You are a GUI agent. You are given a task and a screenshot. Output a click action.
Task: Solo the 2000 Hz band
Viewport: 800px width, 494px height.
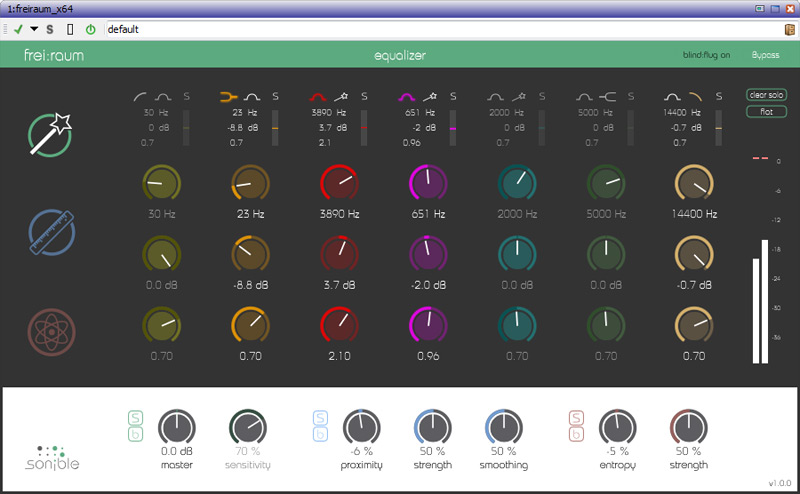coord(542,96)
